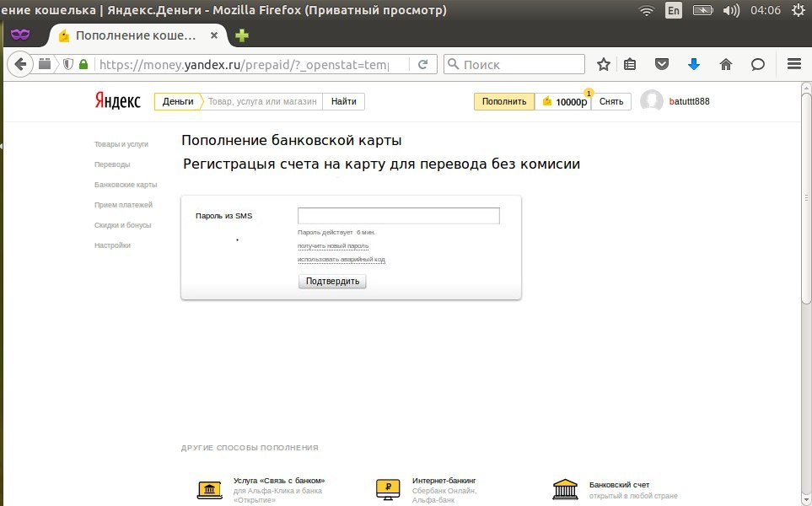Click the bookmark star icon in toolbar
812x506 pixels.
tap(604, 64)
